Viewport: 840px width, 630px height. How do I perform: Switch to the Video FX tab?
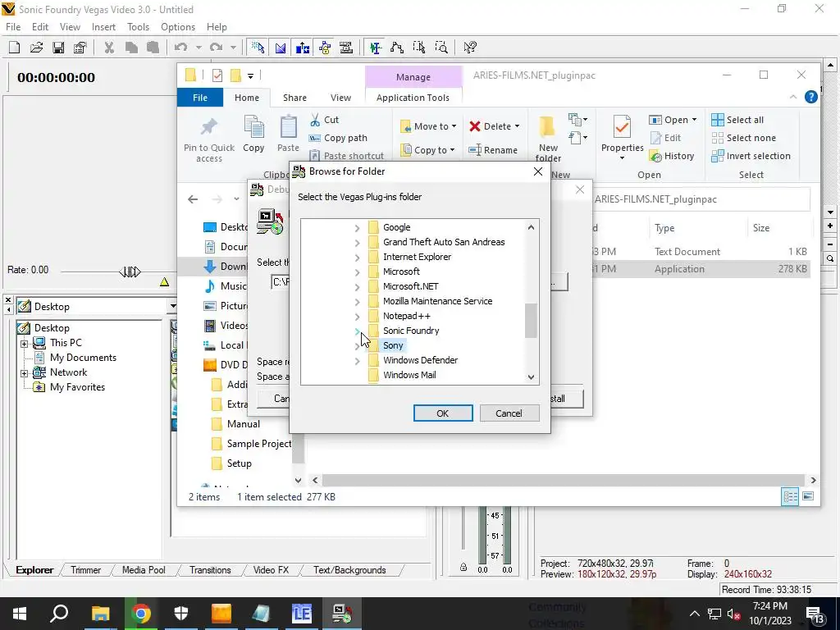[271, 570]
